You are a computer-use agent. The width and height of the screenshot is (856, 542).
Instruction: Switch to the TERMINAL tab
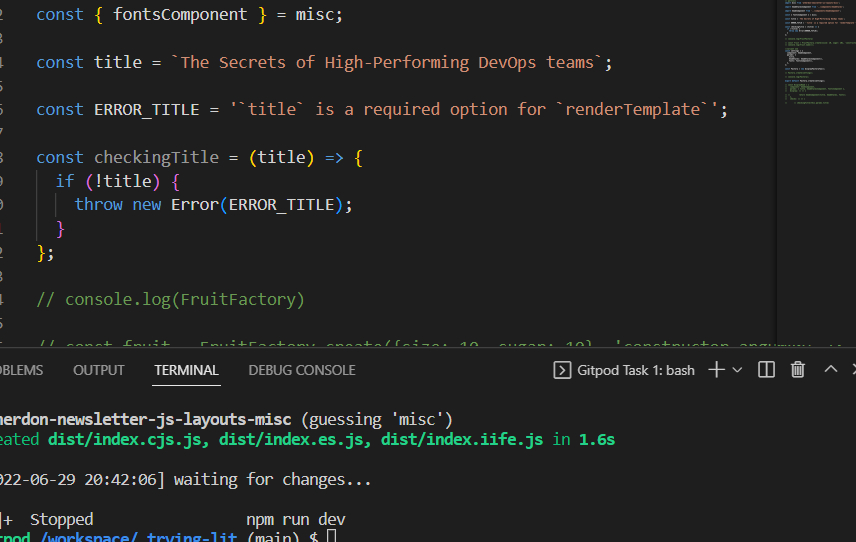pyautogui.click(x=186, y=370)
